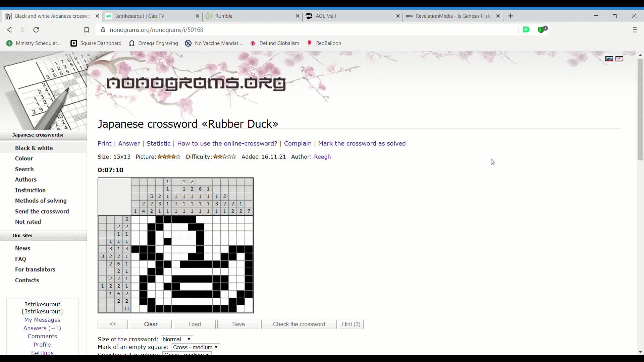Open the Square Dashboard bookmark

(96, 43)
